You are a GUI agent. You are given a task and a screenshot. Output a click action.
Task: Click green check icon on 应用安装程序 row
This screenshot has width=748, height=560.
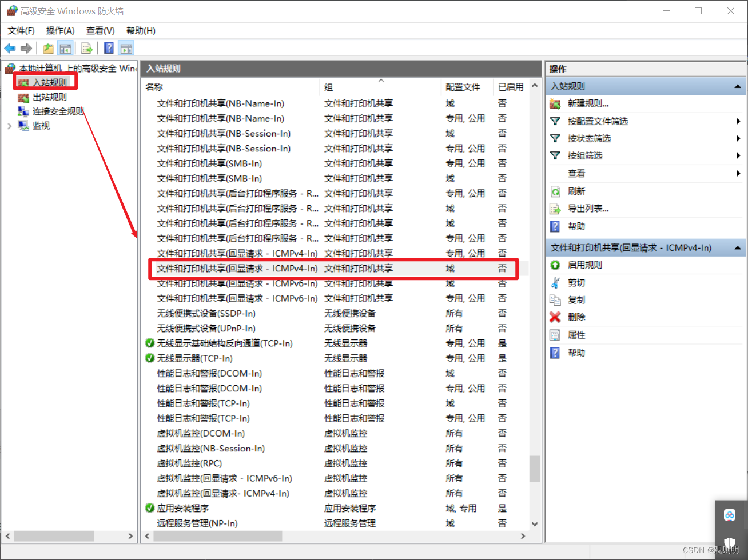point(150,508)
